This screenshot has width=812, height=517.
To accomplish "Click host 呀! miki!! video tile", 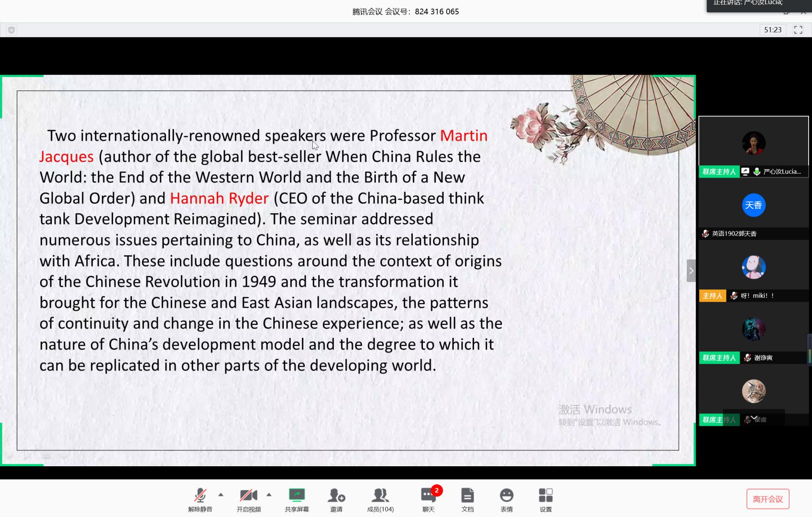I will (753, 267).
